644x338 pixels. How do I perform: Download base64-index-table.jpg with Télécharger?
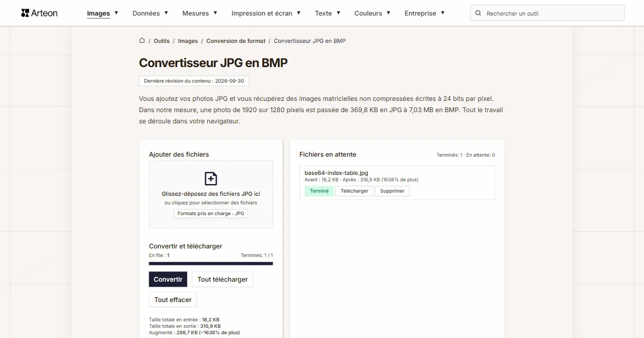(x=355, y=191)
